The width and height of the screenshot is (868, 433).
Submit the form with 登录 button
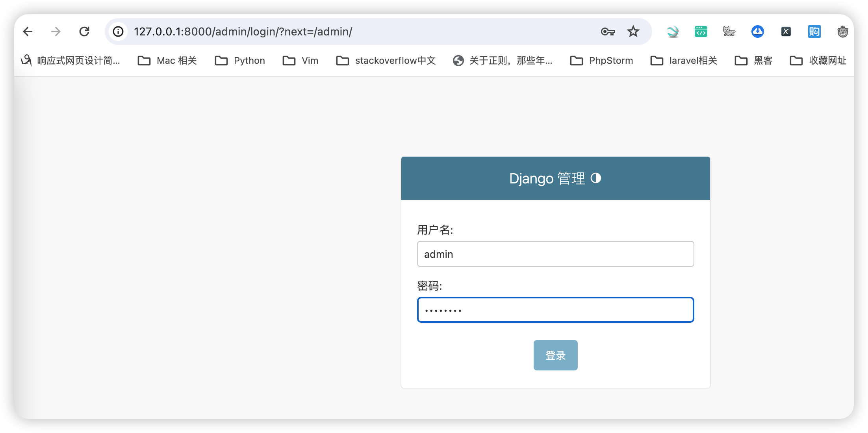pos(555,355)
